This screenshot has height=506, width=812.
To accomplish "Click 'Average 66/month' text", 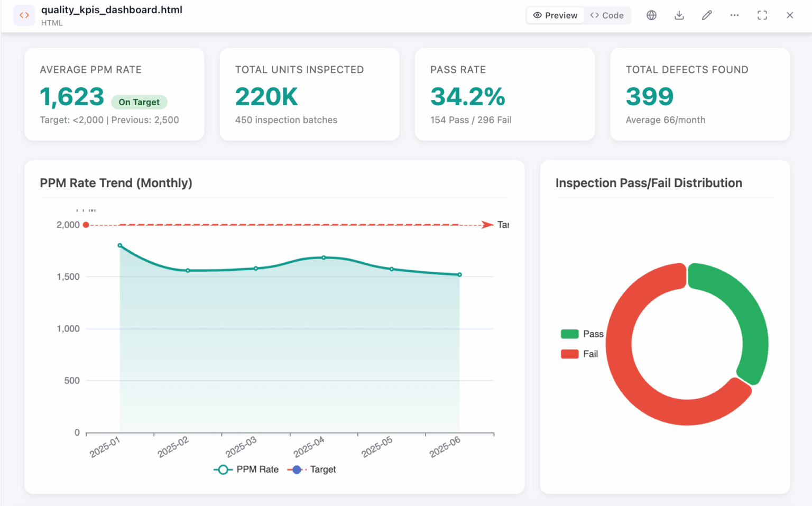I will 666,120.
